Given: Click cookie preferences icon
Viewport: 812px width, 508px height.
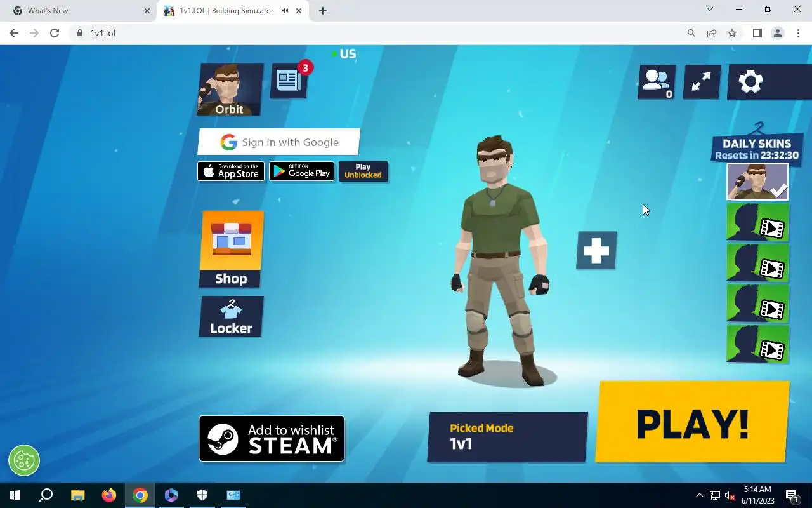Looking at the screenshot, I should [x=24, y=460].
